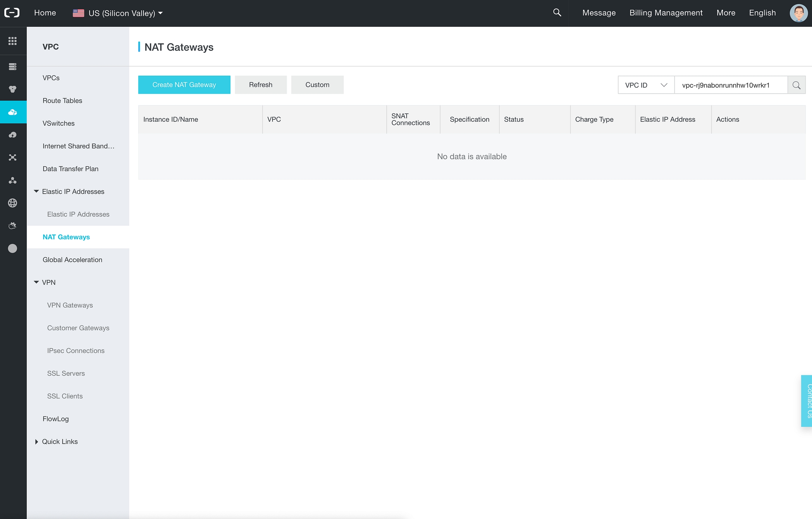Click the cloud gauge sidebar icon
Screen dimensions: 812x519
coord(13,135)
